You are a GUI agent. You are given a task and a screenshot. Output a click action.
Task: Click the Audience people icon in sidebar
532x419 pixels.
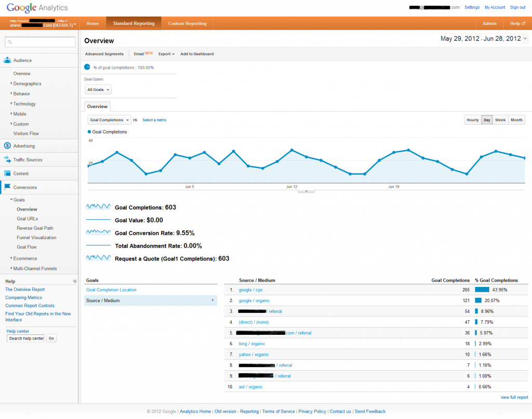pos(7,60)
